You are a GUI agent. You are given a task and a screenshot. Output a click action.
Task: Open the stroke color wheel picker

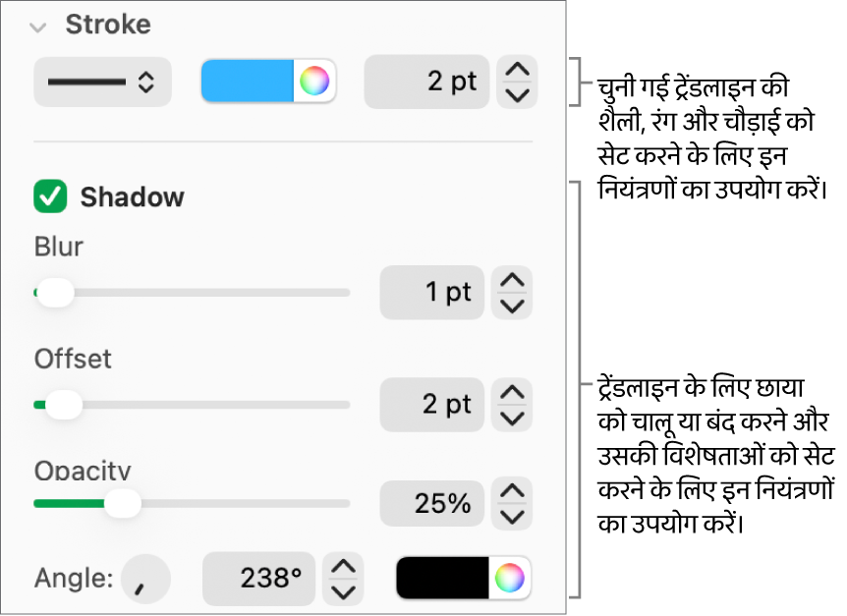point(314,83)
